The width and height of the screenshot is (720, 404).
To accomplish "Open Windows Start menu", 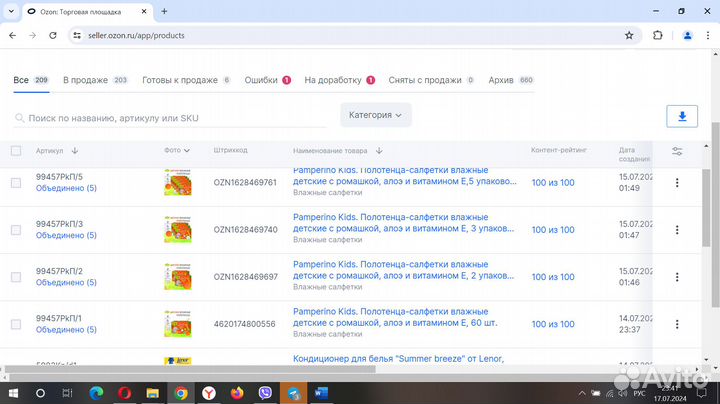I will (13, 393).
